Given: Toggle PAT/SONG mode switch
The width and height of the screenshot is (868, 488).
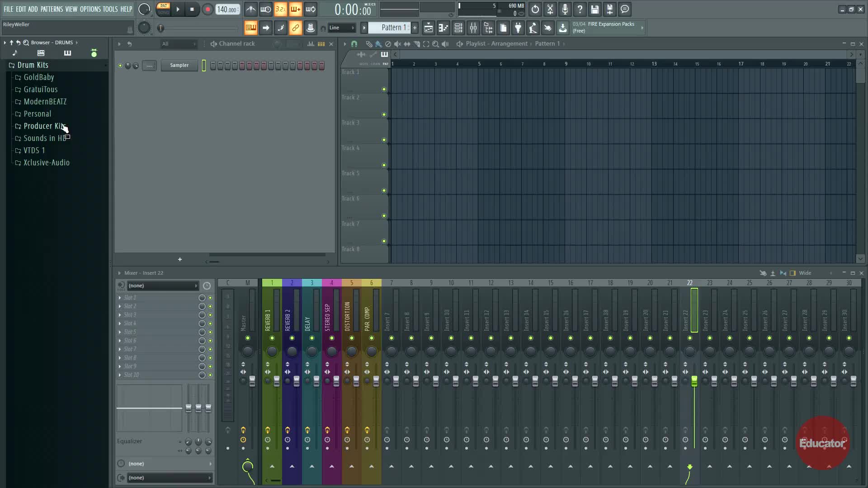Looking at the screenshot, I should [x=163, y=9].
